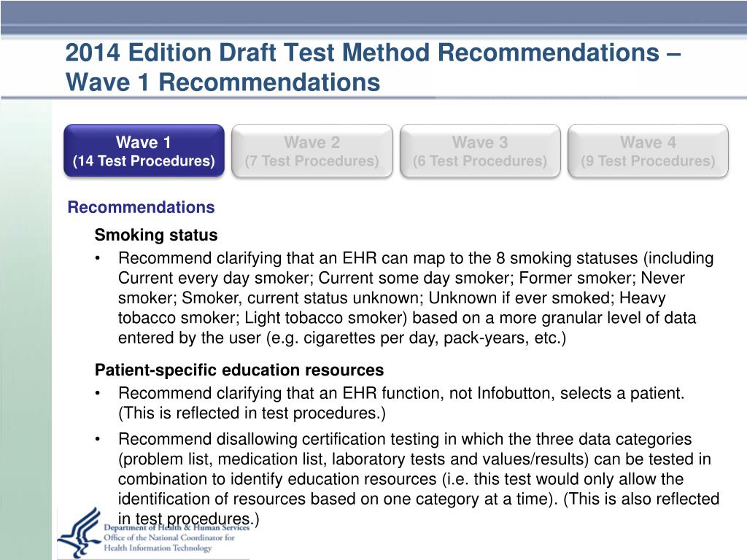Click Health Information Technology text
This screenshot has width=747, height=560.
point(158,548)
